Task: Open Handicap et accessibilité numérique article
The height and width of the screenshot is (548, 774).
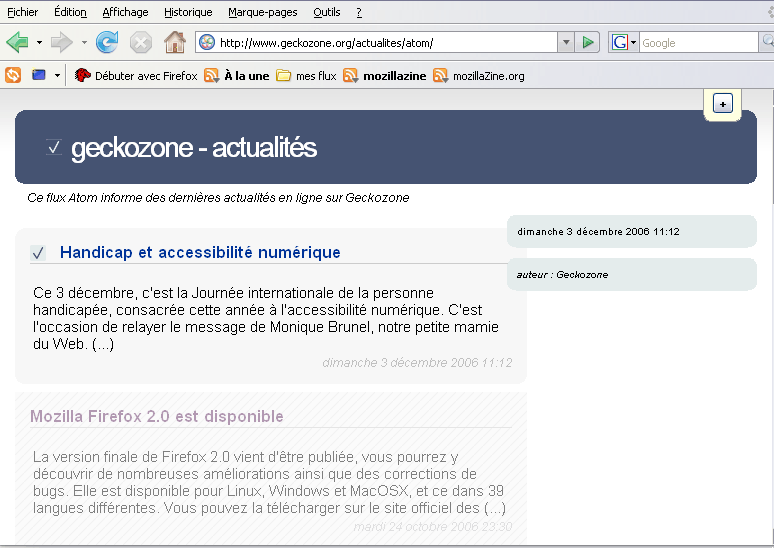Action: (200, 252)
